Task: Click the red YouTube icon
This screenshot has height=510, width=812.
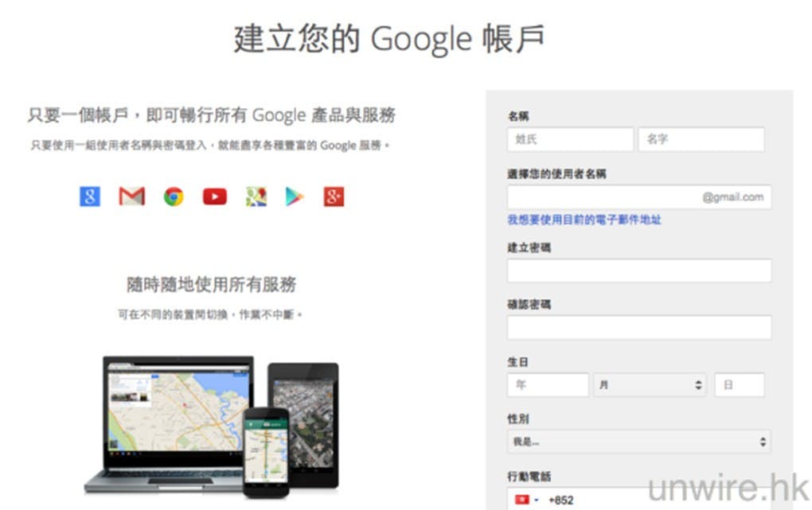Action: tap(215, 197)
